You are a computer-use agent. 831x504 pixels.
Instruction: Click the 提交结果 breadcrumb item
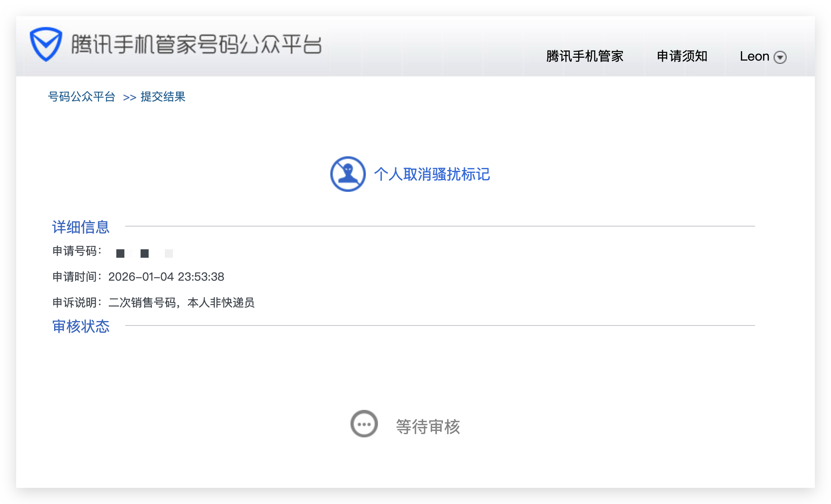point(163,97)
